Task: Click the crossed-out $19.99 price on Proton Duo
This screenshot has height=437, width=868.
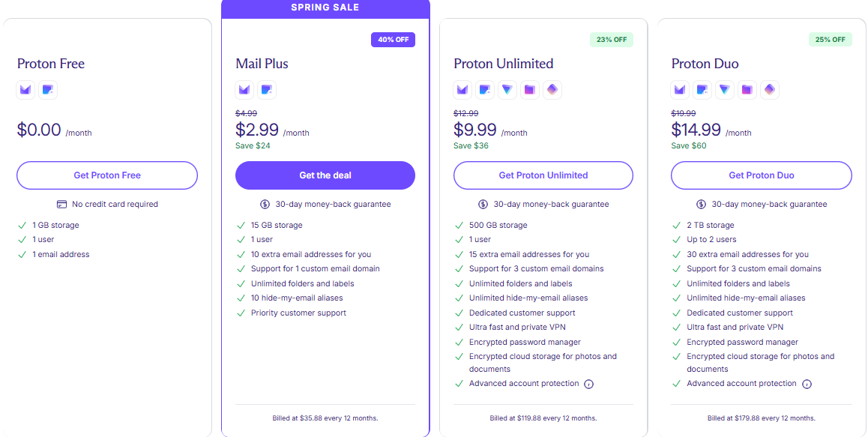Action: [684, 113]
